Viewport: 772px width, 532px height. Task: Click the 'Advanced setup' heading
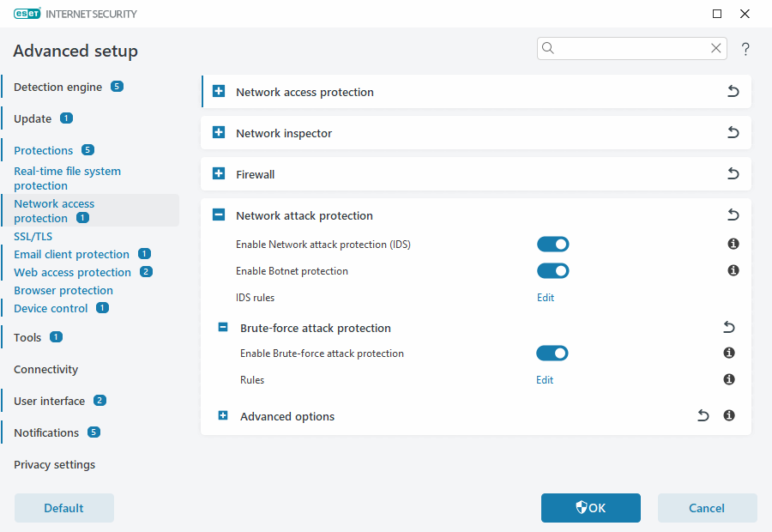pyautogui.click(x=75, y=51)
